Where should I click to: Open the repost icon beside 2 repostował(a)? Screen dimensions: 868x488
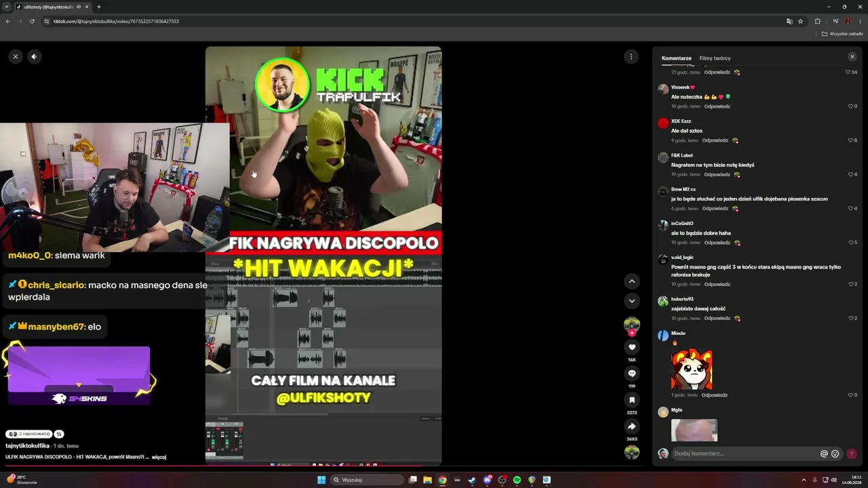pos(59,434)
